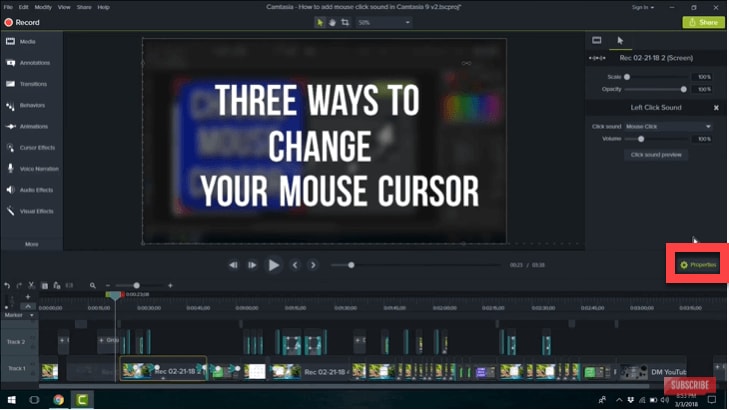
Task: Open the Visual Effects panel
Action: pos(31,212)
